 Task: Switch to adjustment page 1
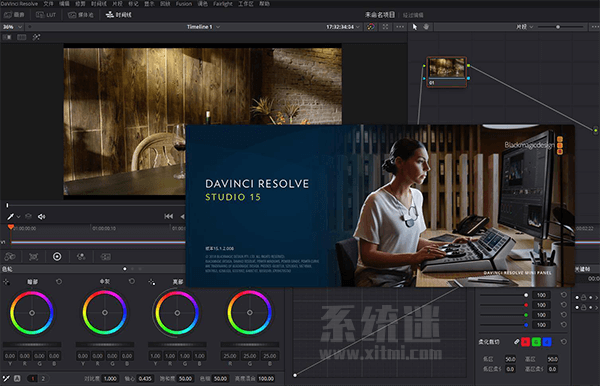click(33, 378)
